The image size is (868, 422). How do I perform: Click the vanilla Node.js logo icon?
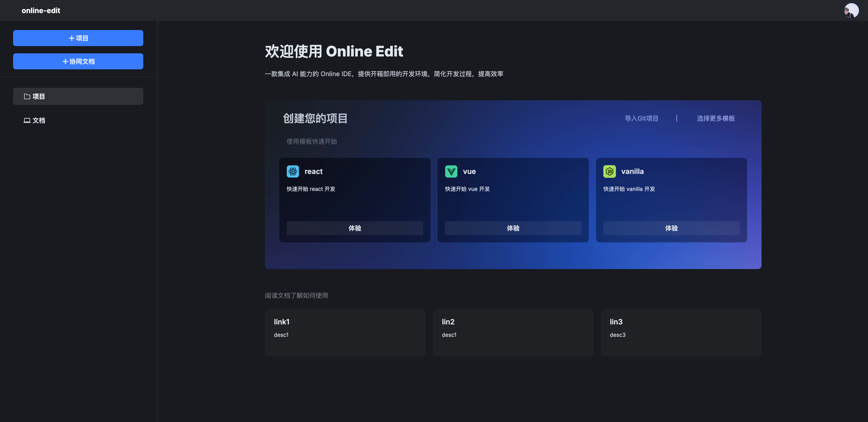[x=609, y=171]
